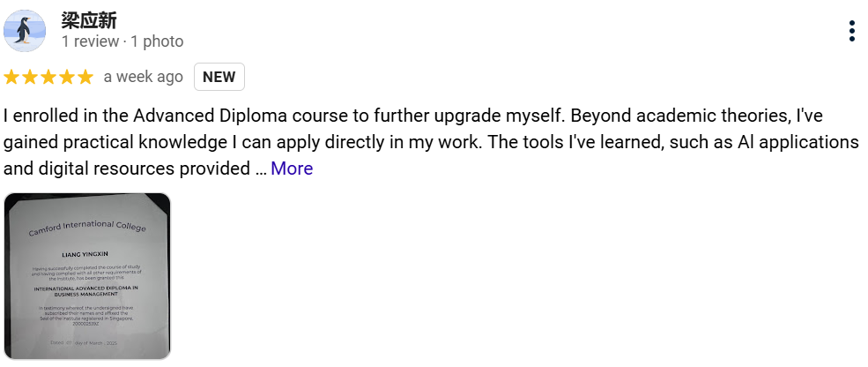Click the first yellow rating star
Viewport: 868px width, 367px height.
click(x=11, y=77)
